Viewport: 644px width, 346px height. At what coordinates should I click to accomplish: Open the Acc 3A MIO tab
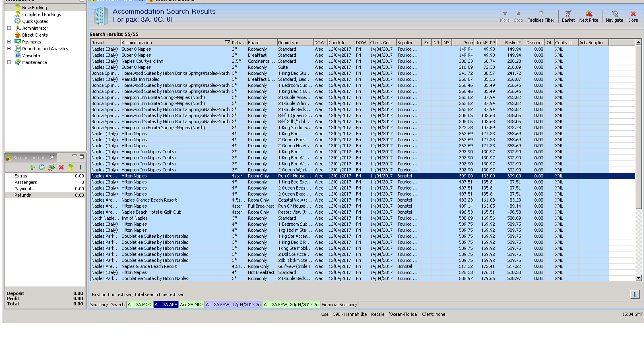click(x=191, y=305)
